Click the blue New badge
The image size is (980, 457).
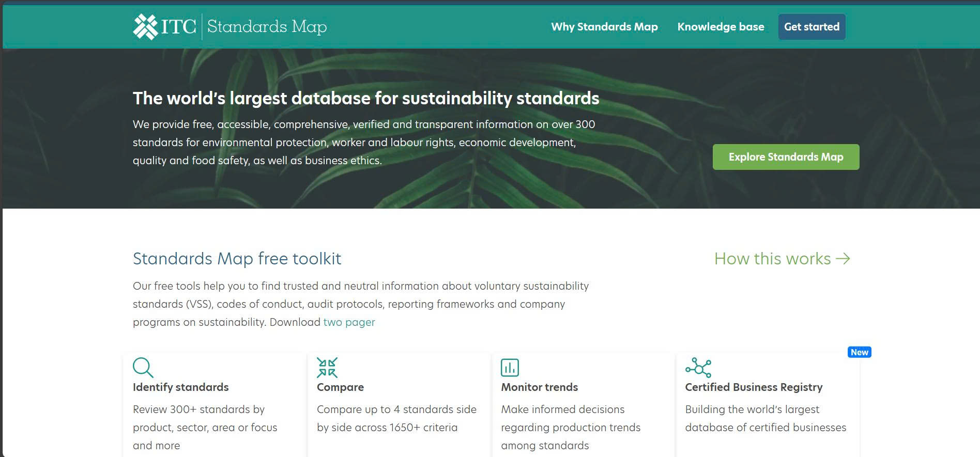point(859,352)
